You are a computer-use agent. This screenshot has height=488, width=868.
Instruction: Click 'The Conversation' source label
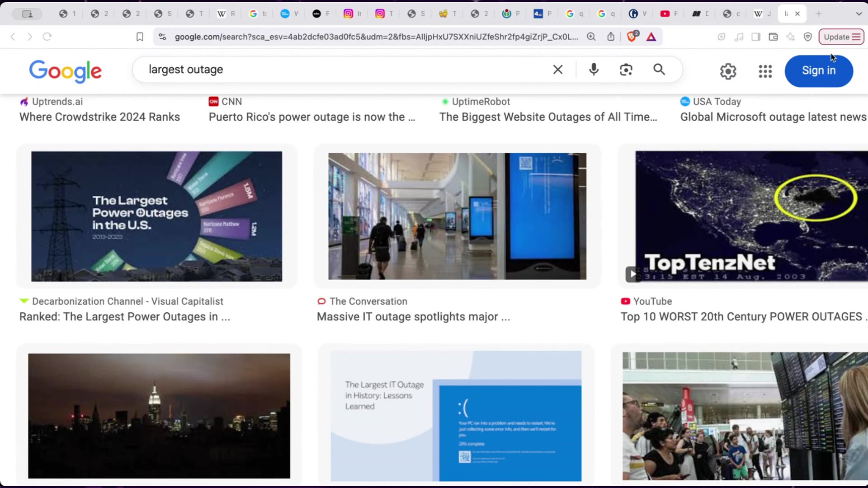coord(368,301)
